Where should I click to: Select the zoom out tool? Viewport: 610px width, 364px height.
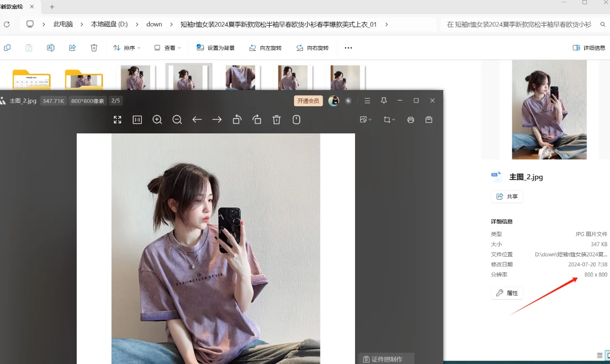(177, 120)
